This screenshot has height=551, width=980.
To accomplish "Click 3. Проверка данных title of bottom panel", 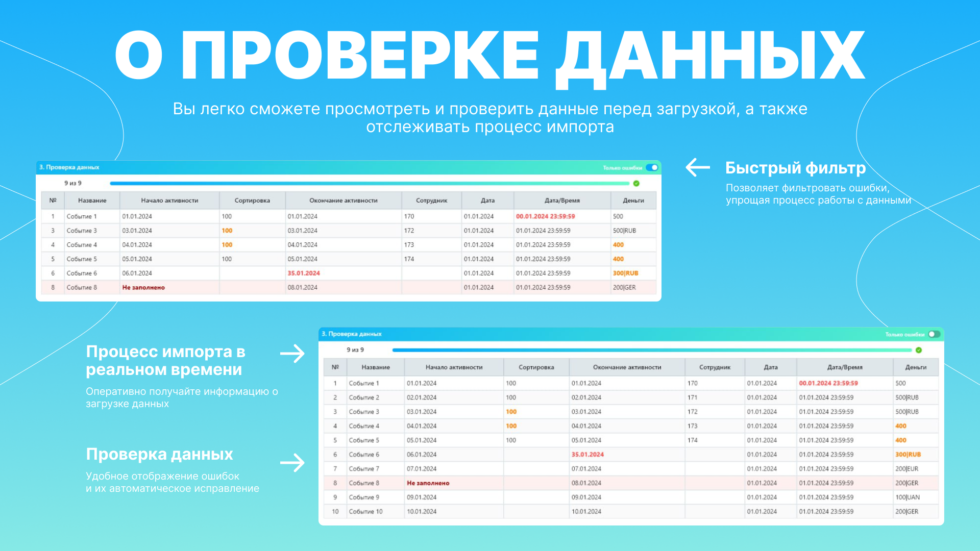I will pos(352,334).
